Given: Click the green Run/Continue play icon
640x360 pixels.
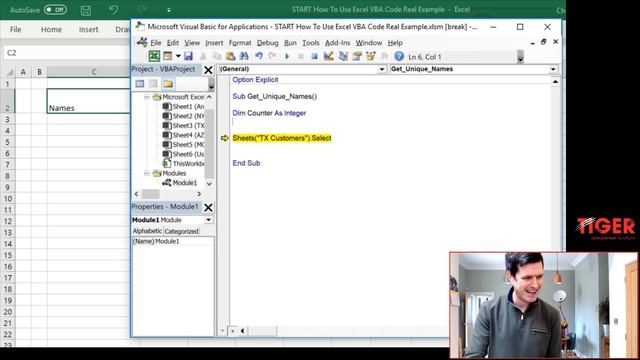Looking at the screenshot, I should (287, 56).
